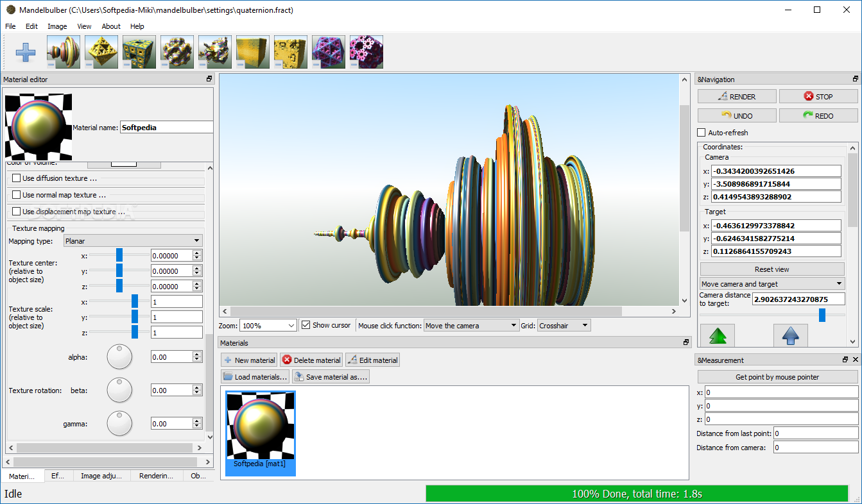Enable Use displacement map texture
Viewport: 862px width, 504px height.
[17, 212]
